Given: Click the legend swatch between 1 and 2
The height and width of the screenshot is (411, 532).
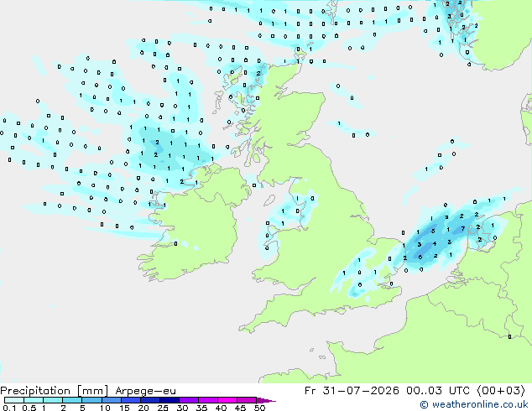Looking at the screenshot, I should (53, 400).
